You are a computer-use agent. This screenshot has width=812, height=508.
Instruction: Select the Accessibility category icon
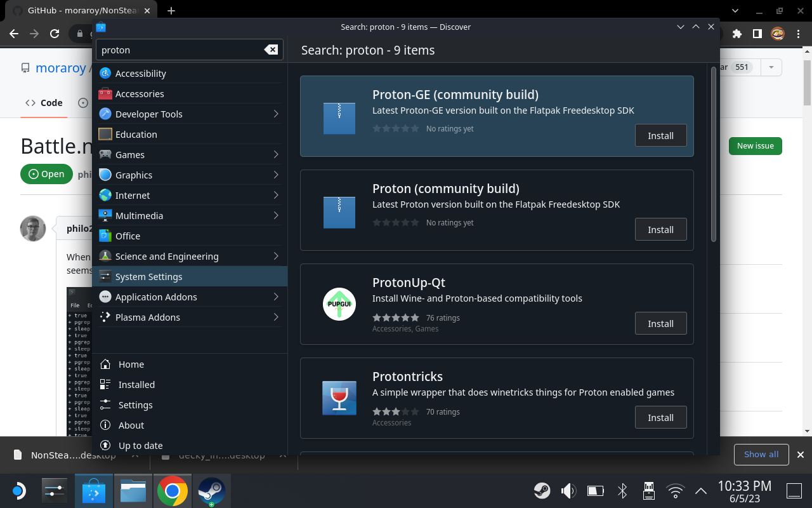103,73
